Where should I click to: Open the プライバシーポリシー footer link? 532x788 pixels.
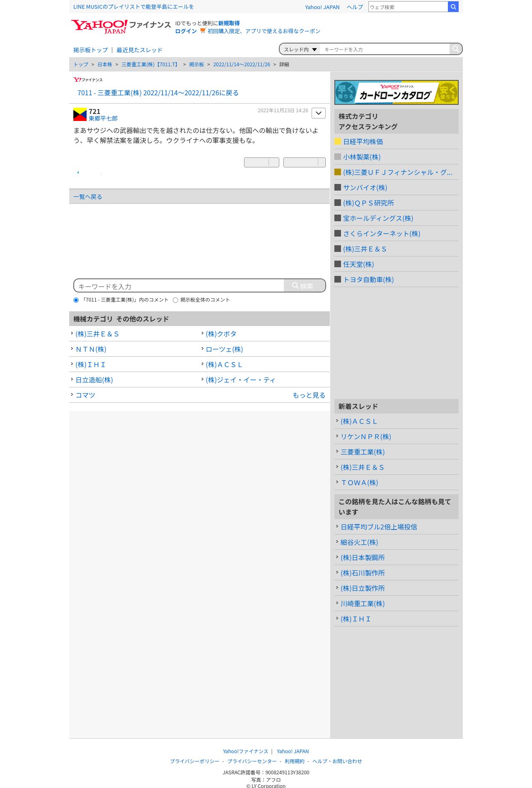[194, 761]
